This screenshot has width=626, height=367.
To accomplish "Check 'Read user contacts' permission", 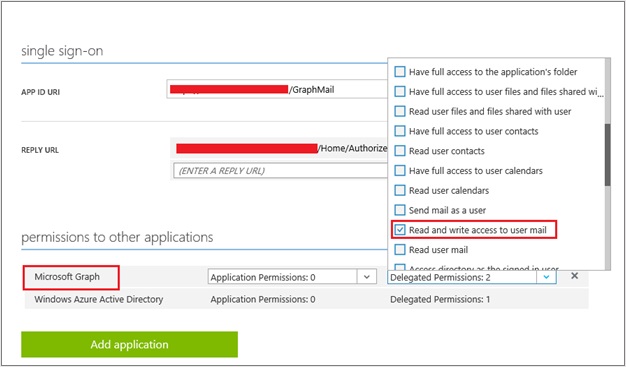I will point(400,151).
